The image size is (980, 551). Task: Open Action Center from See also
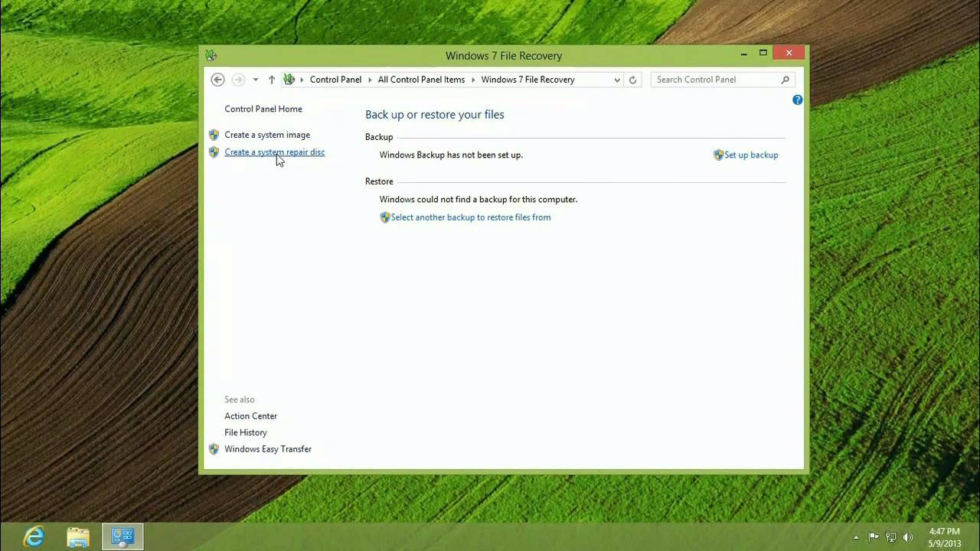pos(250,416)
